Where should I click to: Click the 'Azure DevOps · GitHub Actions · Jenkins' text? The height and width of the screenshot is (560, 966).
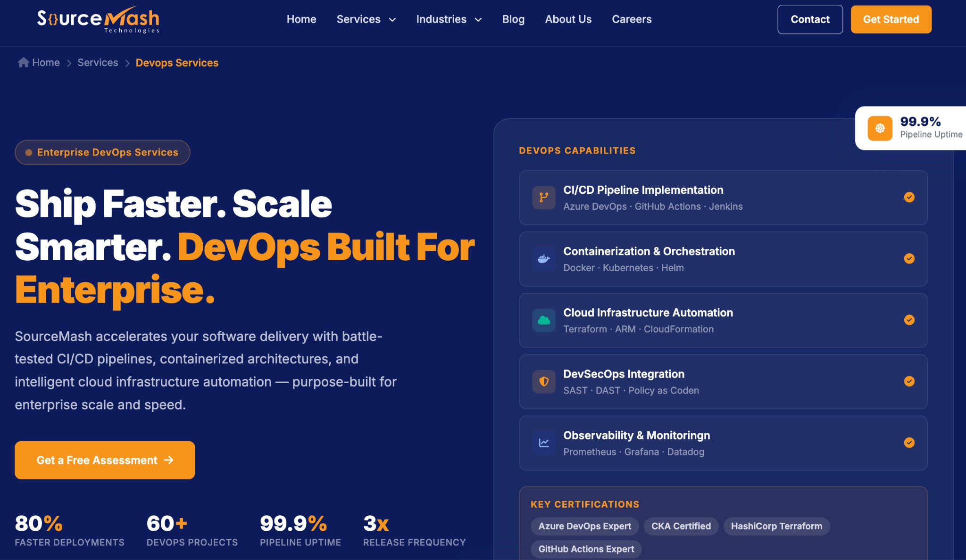click(x=653, y=206)
